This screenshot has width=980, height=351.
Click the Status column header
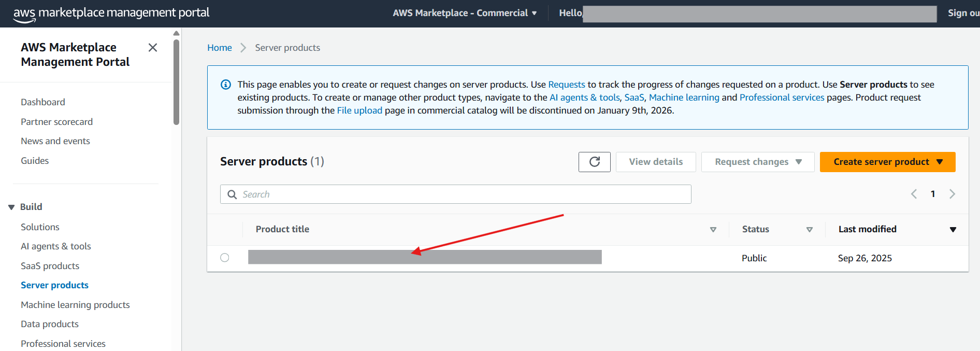(756, 229)
